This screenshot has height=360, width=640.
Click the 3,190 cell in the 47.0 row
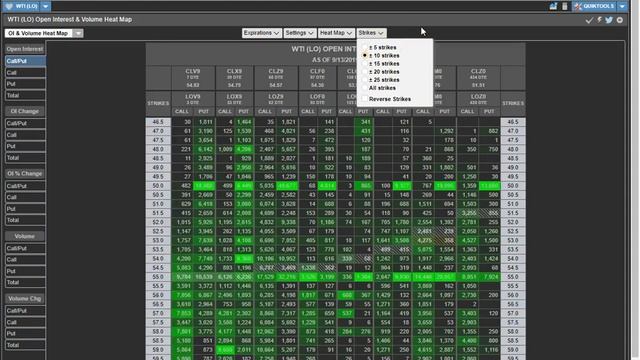(x=204, y=131)
